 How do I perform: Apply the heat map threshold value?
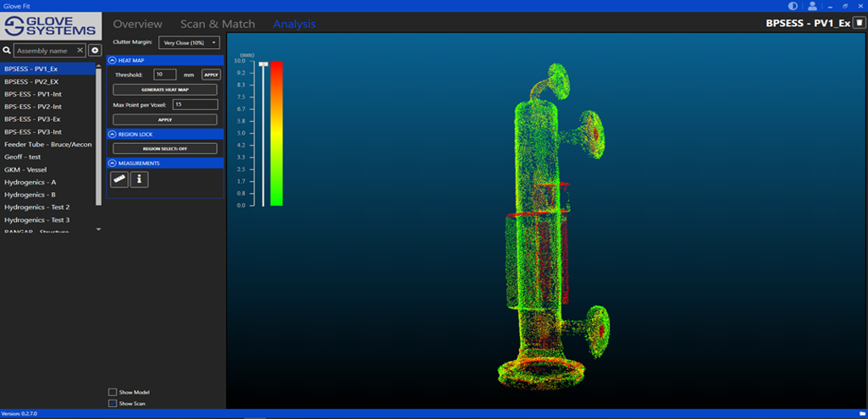[x=211, y=74]
